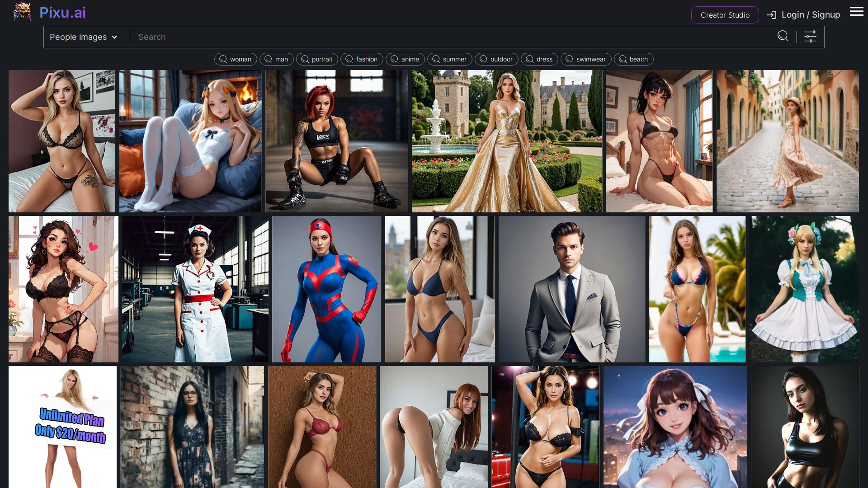Expand the People images dropdown
The image size is (868, 488).
click(84, 37)
